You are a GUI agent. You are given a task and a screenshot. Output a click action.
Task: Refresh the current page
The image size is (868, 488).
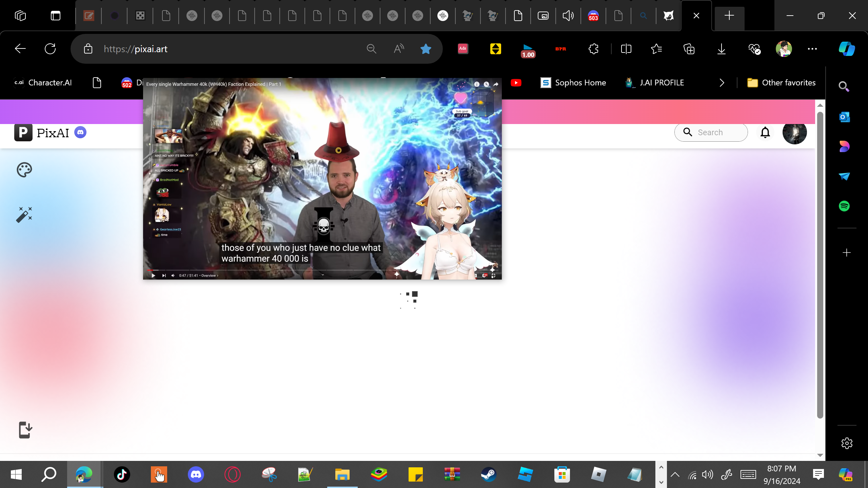pyautogui.click(x=50, y=49)
